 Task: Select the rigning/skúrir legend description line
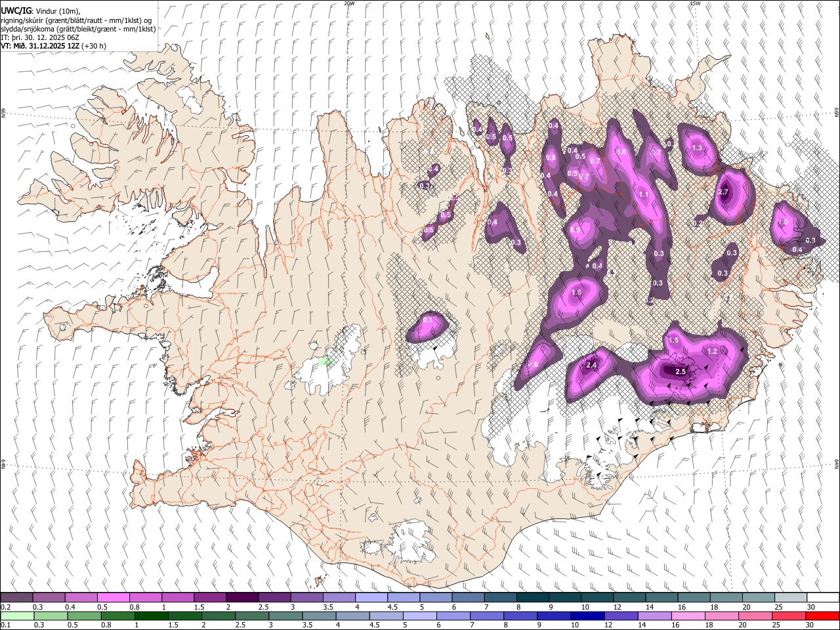pyautogui.click(x=75, y=20)
